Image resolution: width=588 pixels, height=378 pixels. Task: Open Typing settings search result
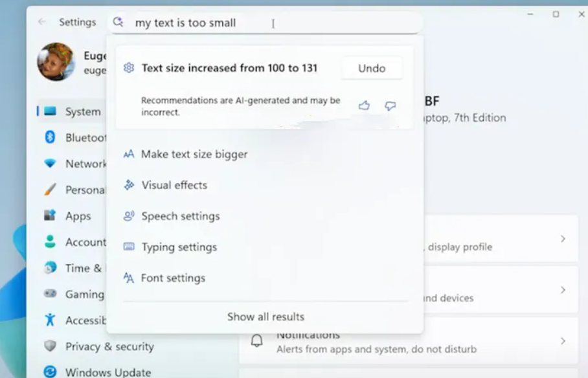click(179, 247)
